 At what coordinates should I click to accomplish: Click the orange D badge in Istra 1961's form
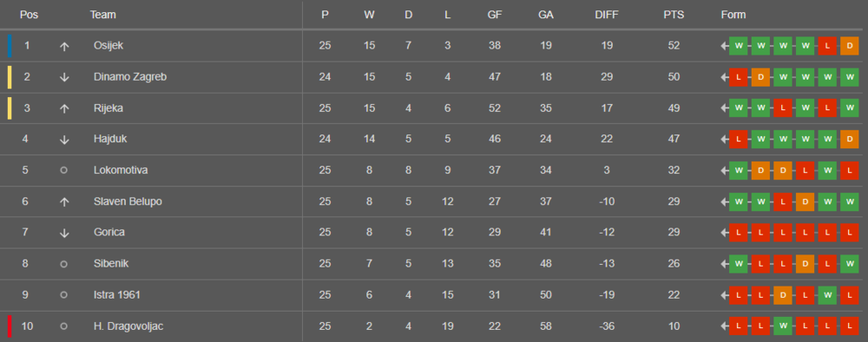pos(783,295)
